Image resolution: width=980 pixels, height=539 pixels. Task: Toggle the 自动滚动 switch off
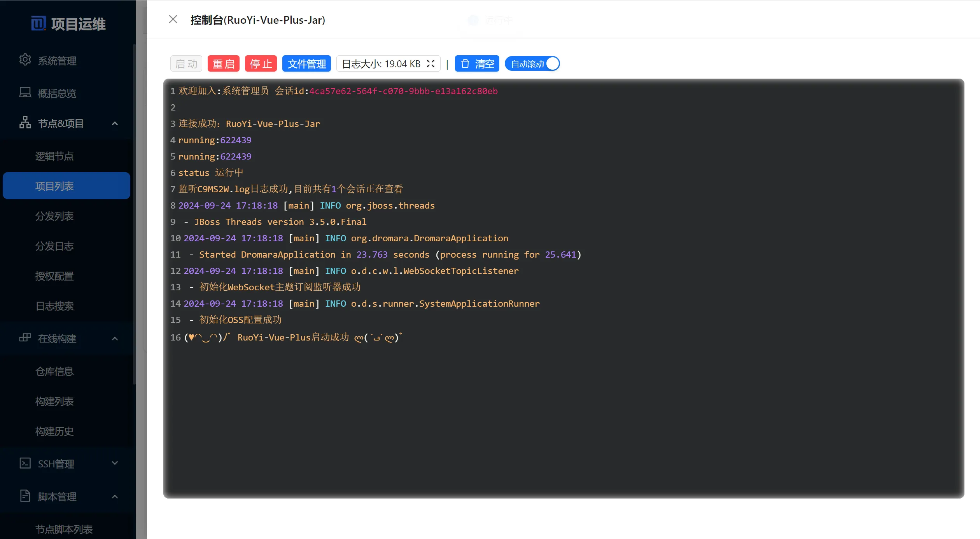tap(532, 64)
